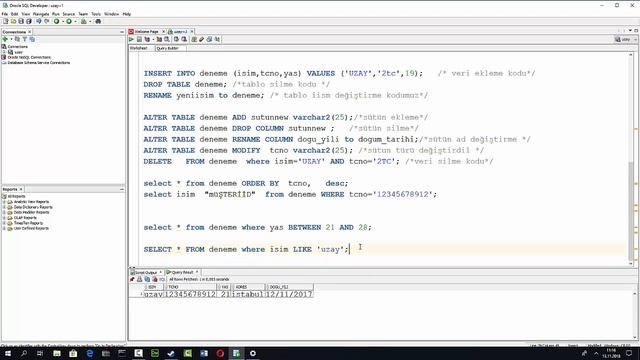Click the red delete icon in Query Result toolbar
640x360 pixels.
tap(155, 280)
